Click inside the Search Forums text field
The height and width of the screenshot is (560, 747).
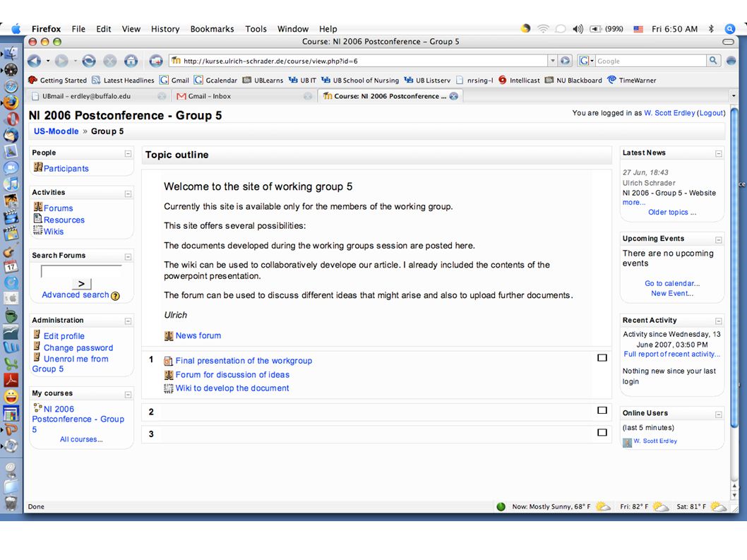pos(81,271)
